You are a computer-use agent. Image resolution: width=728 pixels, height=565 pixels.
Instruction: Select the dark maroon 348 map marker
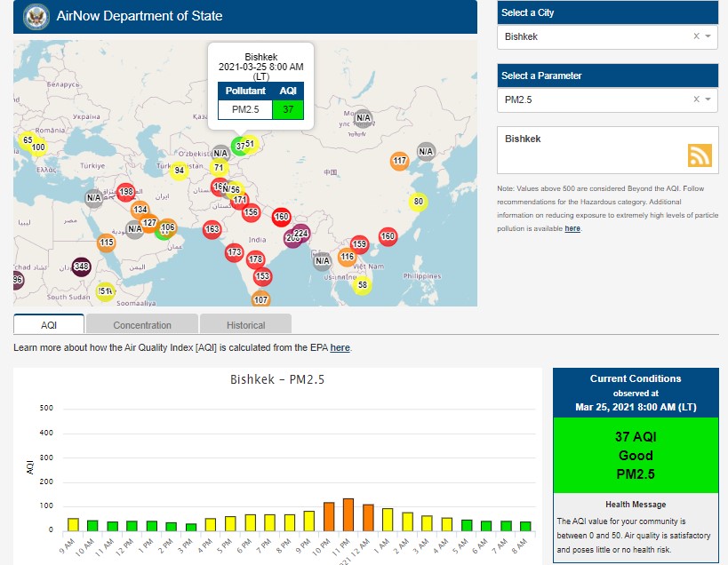pyautogui.click(x=82, y=267)
